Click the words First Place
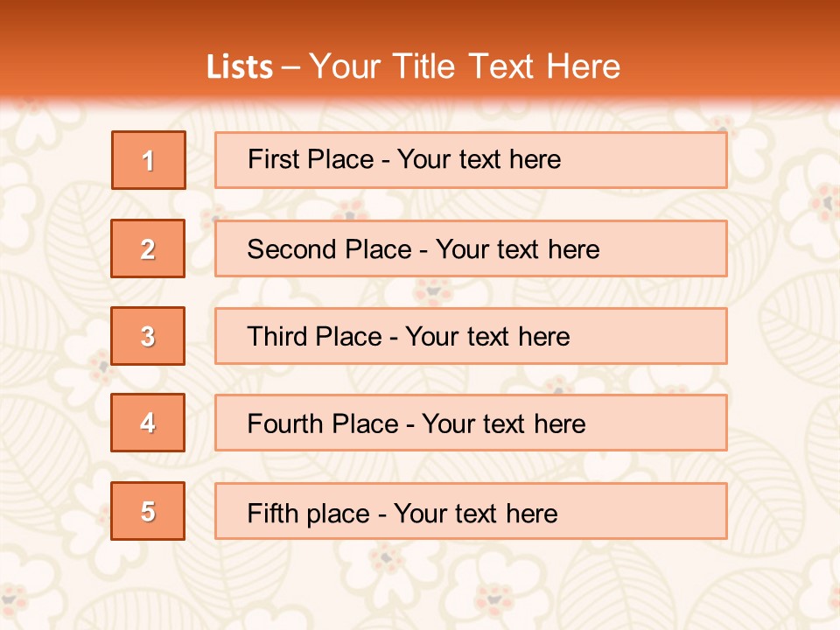The width and height of the screenshot is (840, 630). coord(311,159)
